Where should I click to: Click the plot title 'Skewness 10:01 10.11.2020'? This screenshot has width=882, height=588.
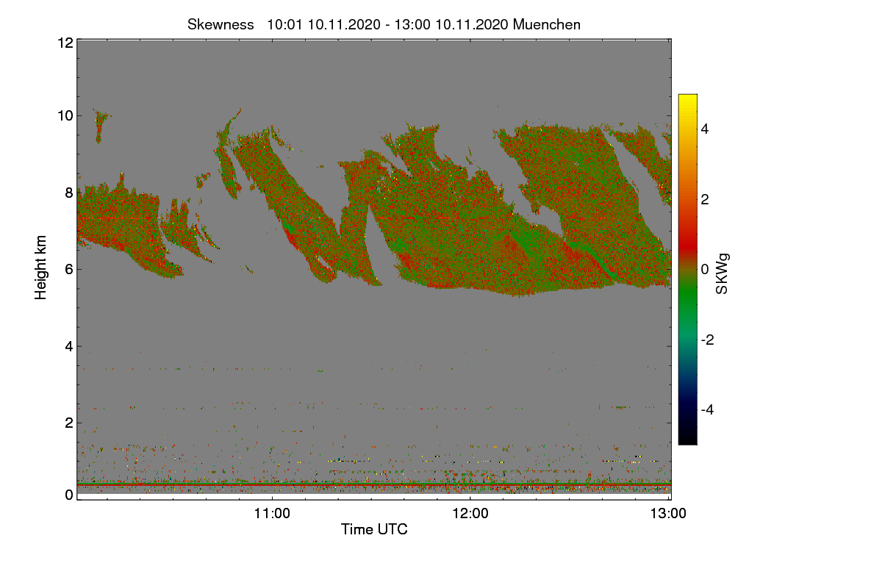click(x=384, y=24)
